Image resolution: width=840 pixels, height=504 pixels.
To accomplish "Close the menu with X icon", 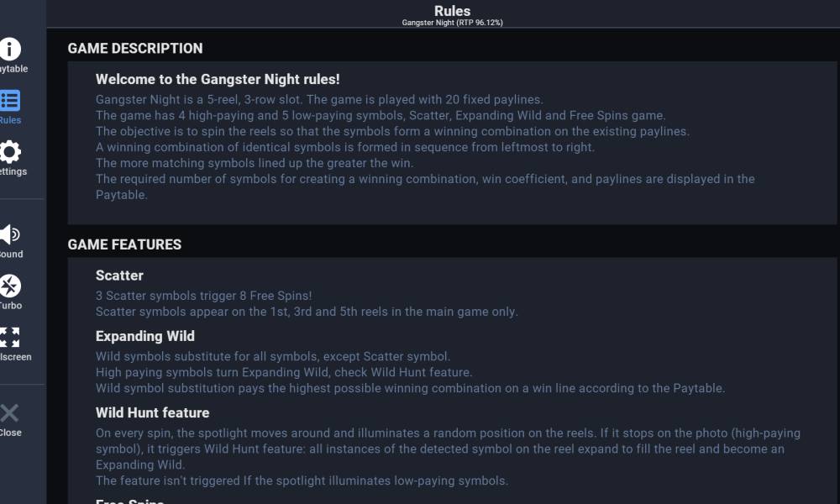I will [9, 413].
